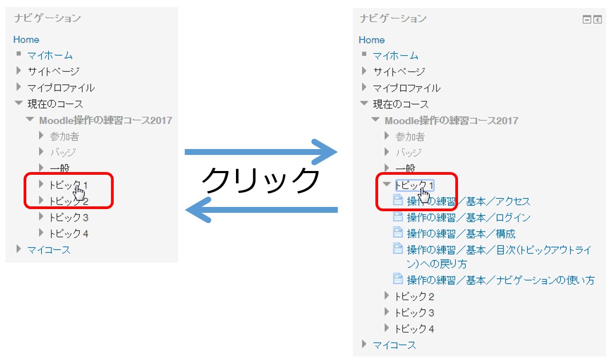Select highlighted トピック 1 in right tree
This screenshot has height=364, width=613.
pos(415,185)
